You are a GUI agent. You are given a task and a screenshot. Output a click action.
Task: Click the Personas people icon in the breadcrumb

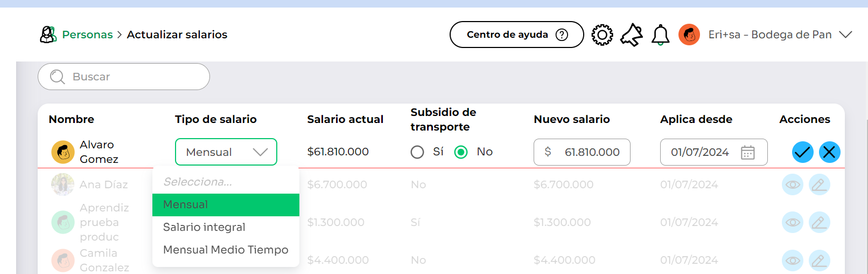point(48,35)
